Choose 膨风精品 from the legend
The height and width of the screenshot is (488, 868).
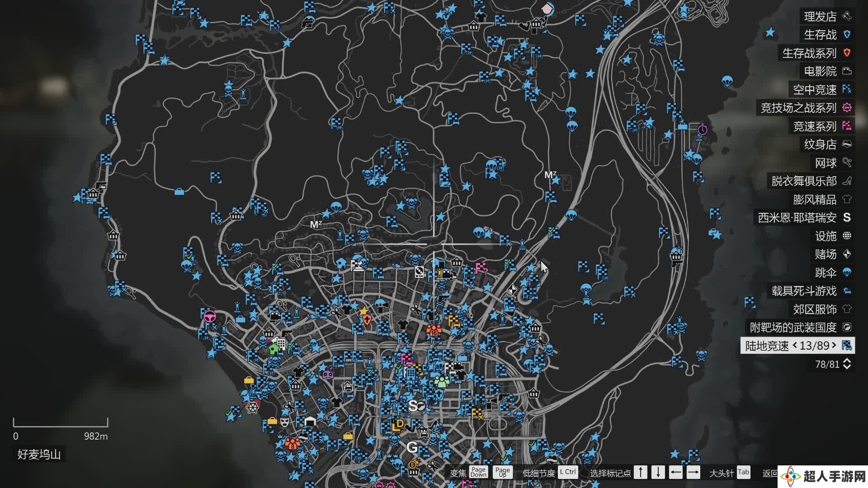pos(822,199)
